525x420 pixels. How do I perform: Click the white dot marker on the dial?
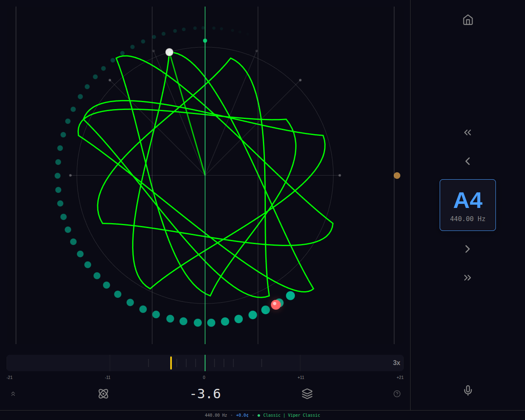[169, 52]
